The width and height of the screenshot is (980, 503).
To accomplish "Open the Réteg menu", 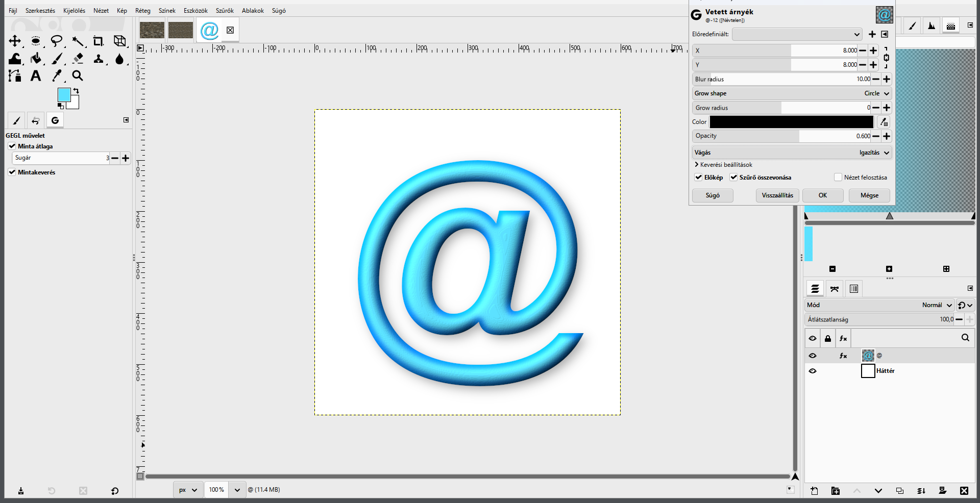I will 143,11.
